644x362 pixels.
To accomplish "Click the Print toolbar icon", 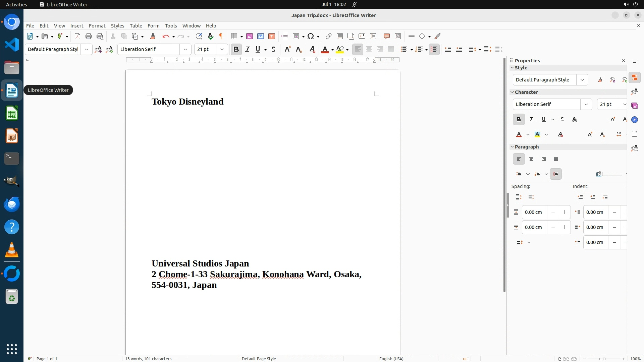I will pos(89,36).
